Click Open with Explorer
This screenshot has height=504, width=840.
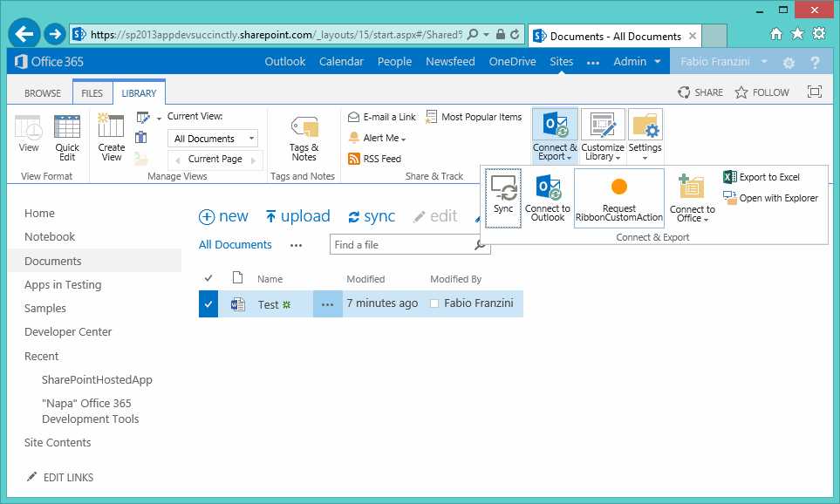coord(770,198)
